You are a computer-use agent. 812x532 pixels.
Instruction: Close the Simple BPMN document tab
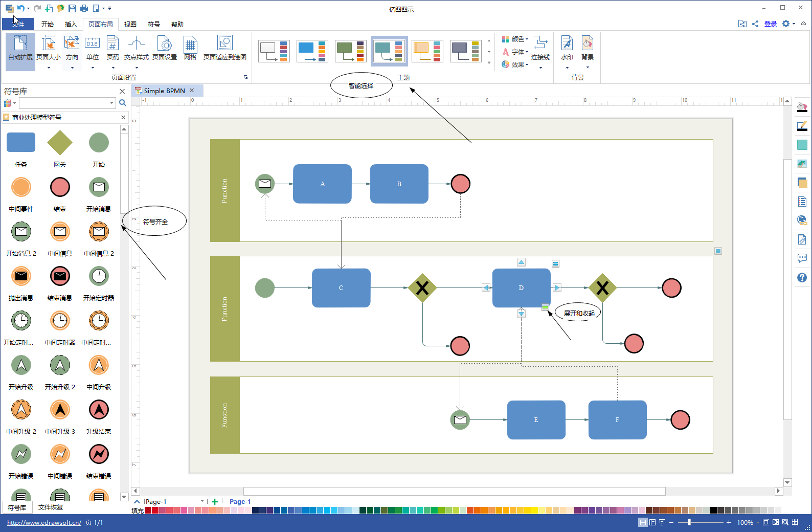[x=192, y=91]
